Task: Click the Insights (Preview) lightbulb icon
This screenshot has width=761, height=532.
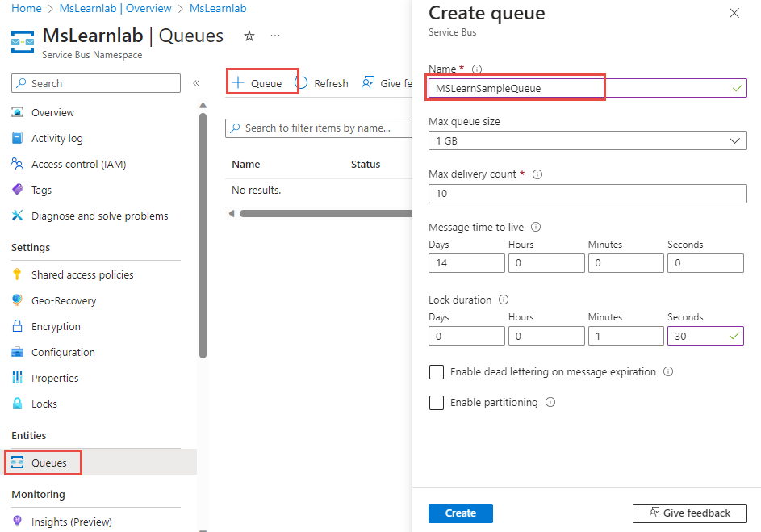Action: coord(18,522)
